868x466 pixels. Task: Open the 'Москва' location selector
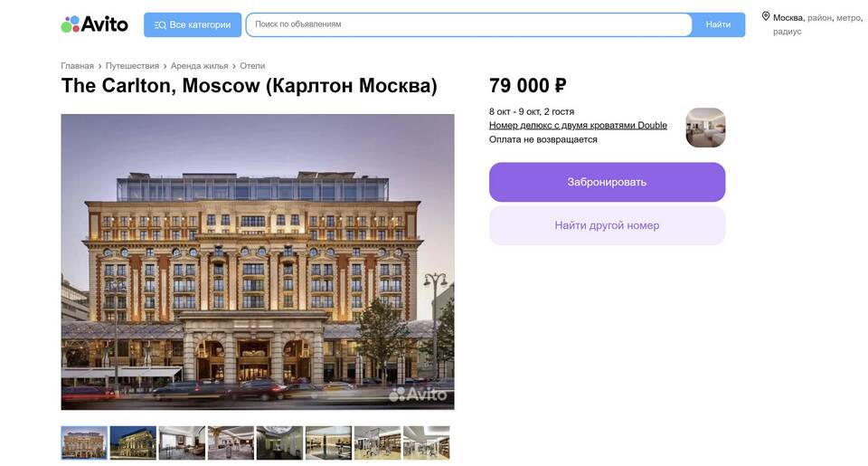click(x=788, y=18)
